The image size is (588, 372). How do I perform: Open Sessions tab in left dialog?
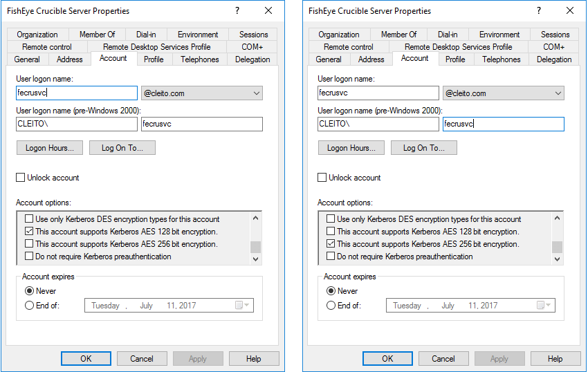(x=253, y=35)
